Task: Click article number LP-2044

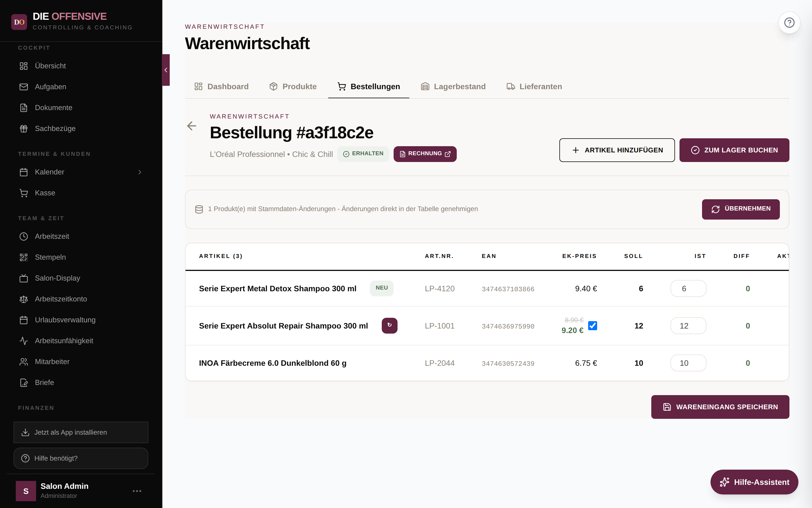Action: click(x=440, y=363)
